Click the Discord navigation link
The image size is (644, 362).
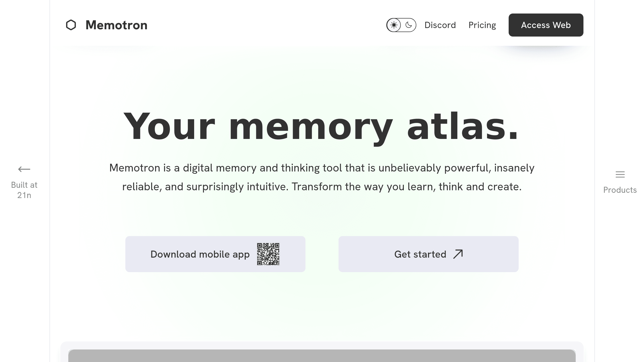[440, 25]
